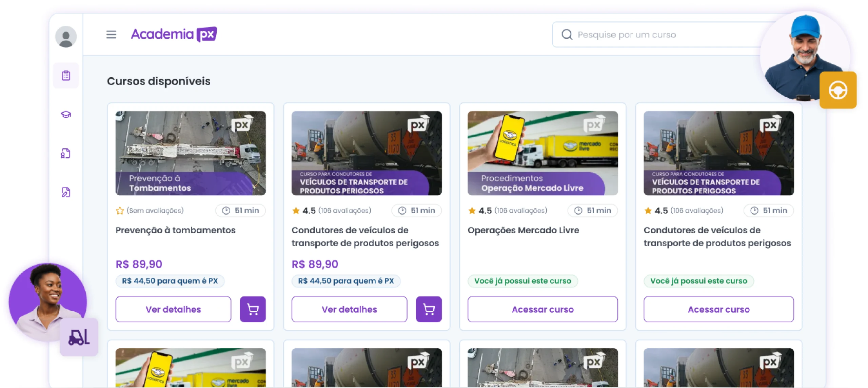Click Você já possui este curso on Mercado Livre card
Screen dimensions: 868x388
tap(522, 281)
